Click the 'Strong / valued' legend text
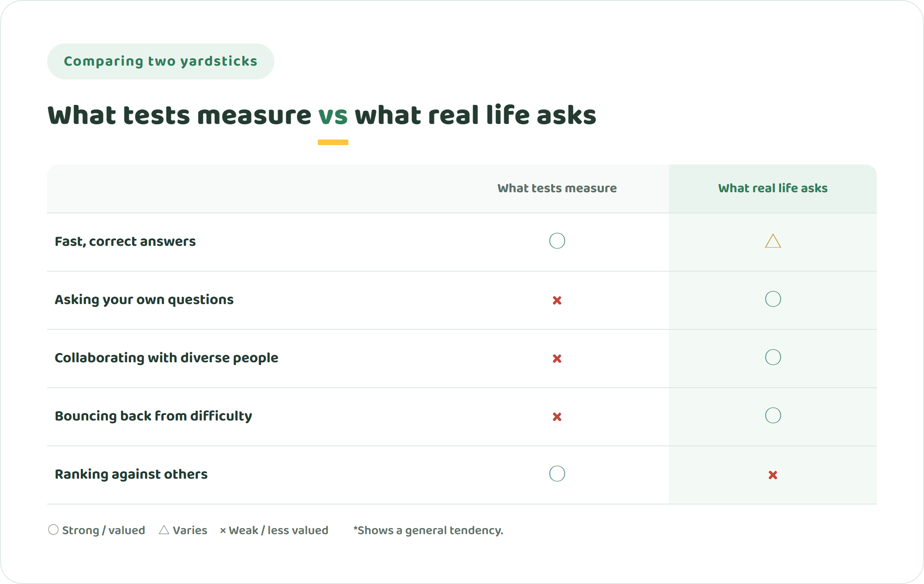The image size is (924, 584). coord(103,530)
